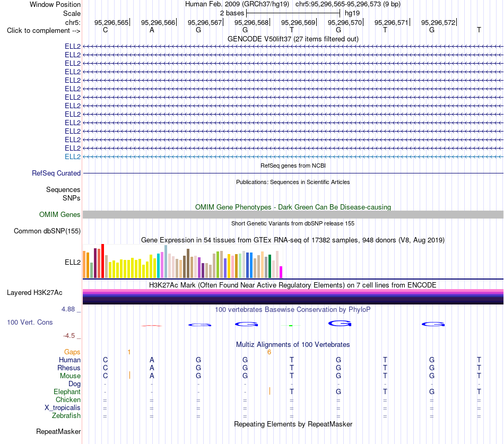Click the -4.5 PhyloP lower scale value
The image size is (504, 444).
69,336
